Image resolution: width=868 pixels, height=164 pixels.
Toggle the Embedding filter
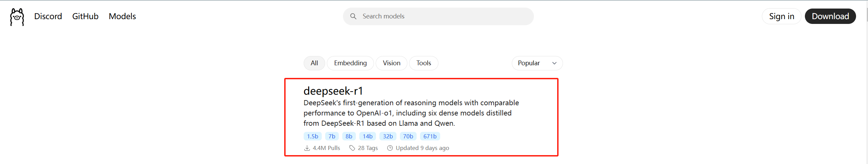[350, 63]
